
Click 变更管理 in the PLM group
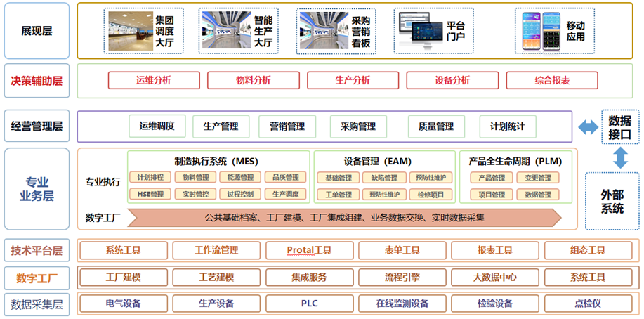point(538,178)
